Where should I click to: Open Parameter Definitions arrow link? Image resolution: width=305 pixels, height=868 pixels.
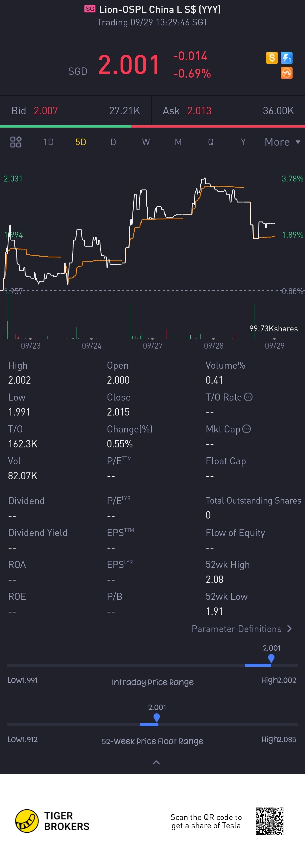click(242, 629)
